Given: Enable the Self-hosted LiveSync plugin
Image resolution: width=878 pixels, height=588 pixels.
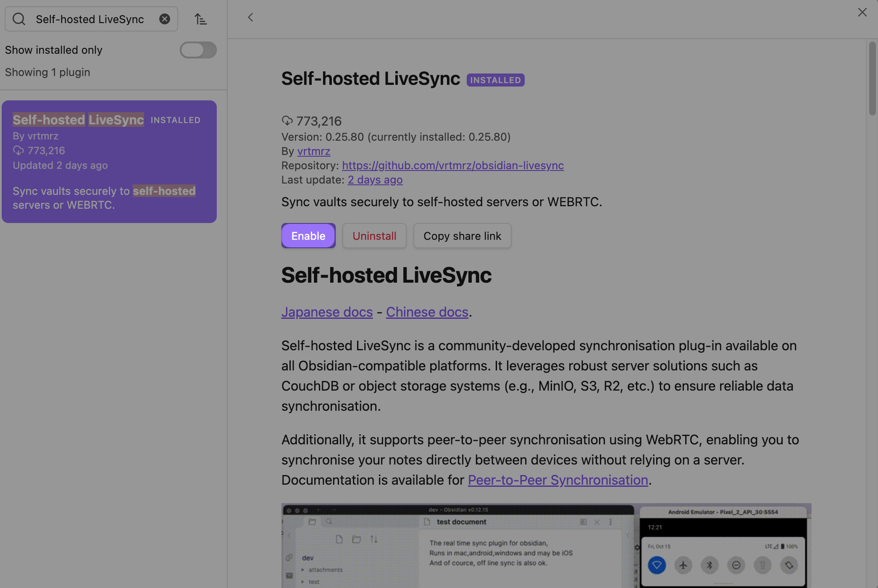Looking at the screenshot, I should pos(308,236).
